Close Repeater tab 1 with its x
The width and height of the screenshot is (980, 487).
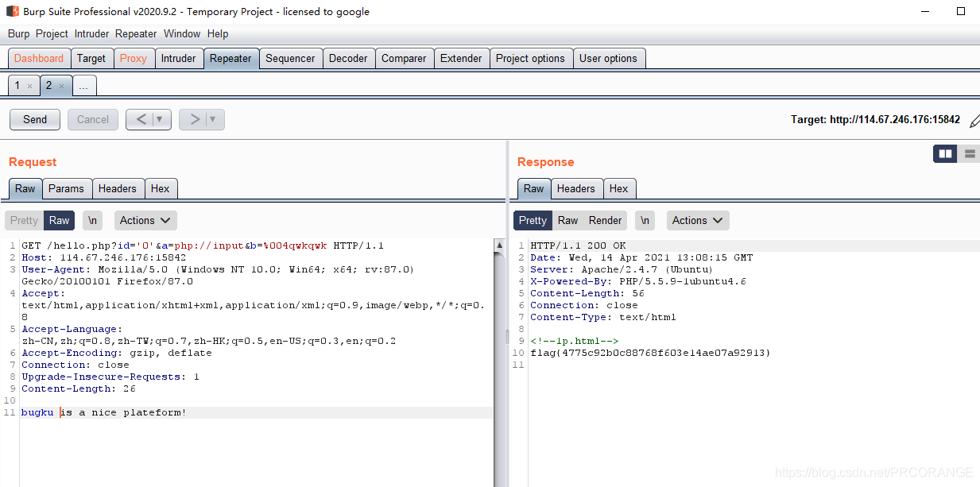(x=29, y=86)
